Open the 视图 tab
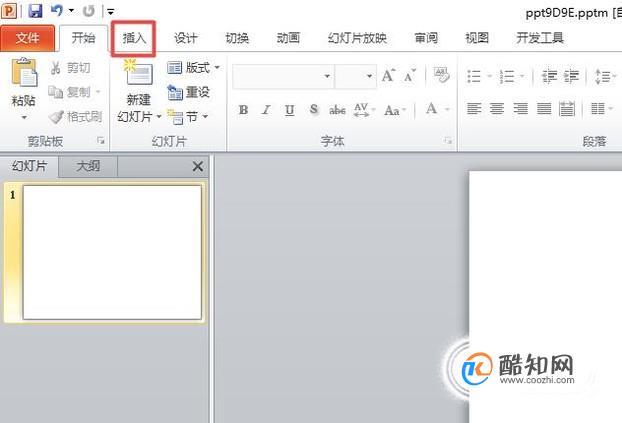Screen dimensions: 622x423 pos(477,38)
